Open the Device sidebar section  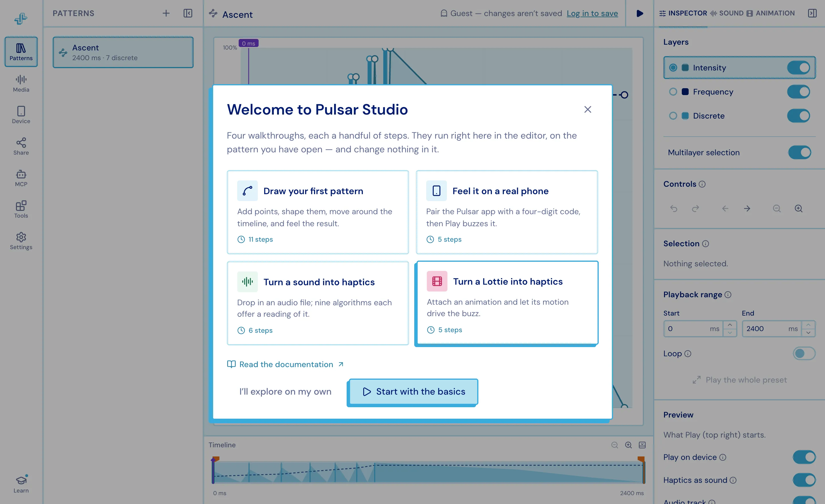point(21,115)
